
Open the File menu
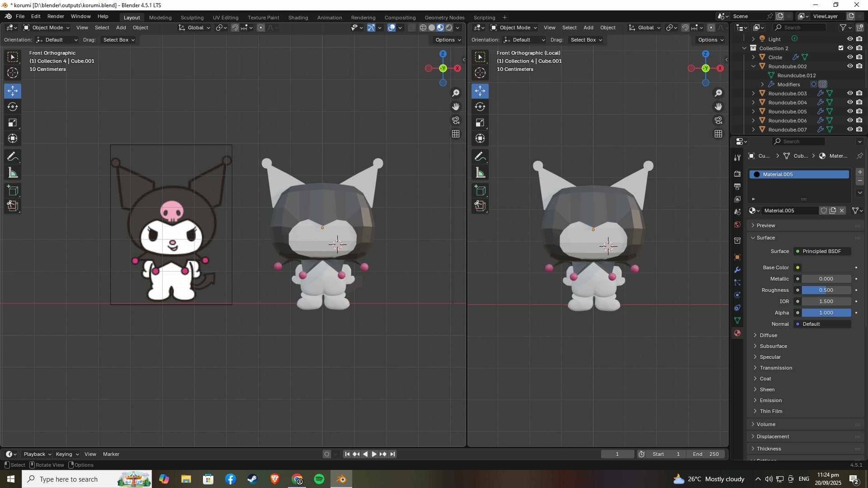tap(20, 16)
